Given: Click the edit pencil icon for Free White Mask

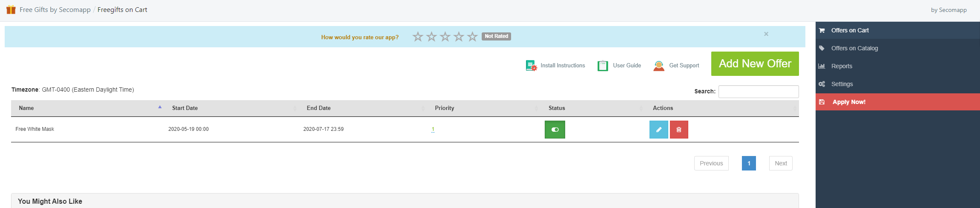Looking at the screenshot, I should point(658,130).
